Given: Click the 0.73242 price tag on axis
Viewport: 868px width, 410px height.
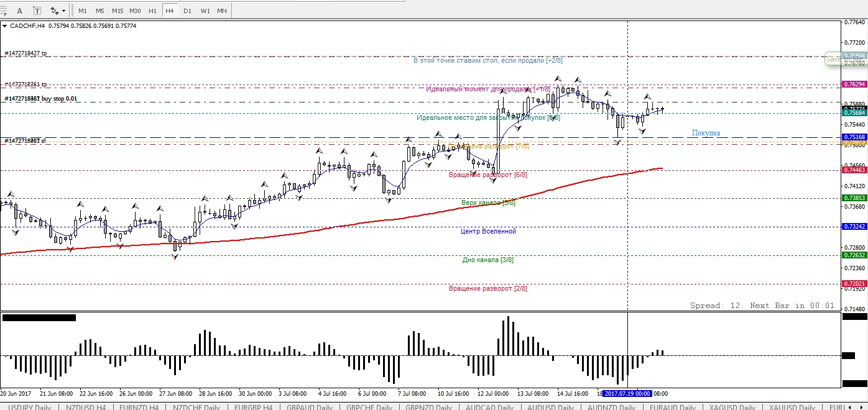Looking at the screenshot, I should coord(854,227).
